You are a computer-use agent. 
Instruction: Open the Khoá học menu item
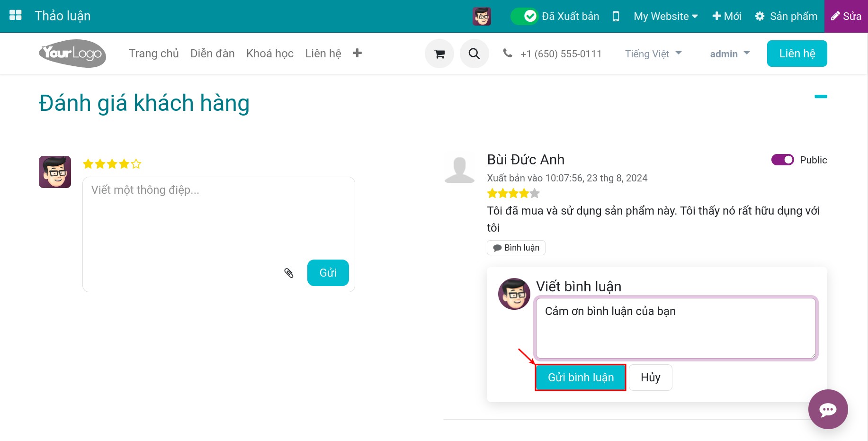point(270,54)
